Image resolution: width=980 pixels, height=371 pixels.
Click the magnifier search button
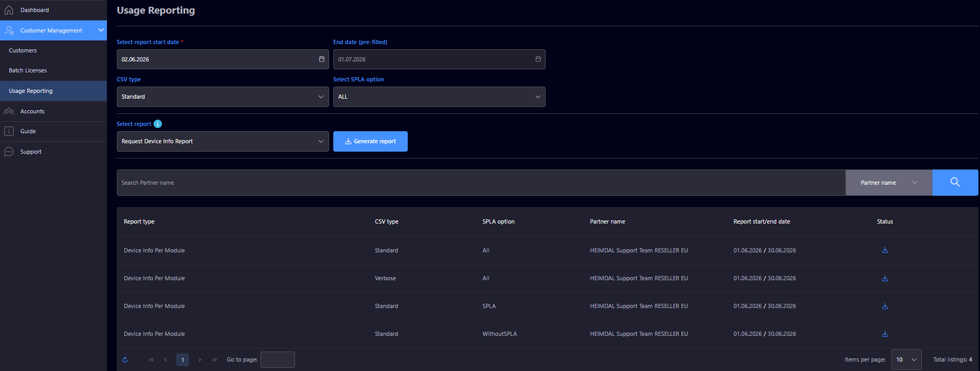pos(955,183)
